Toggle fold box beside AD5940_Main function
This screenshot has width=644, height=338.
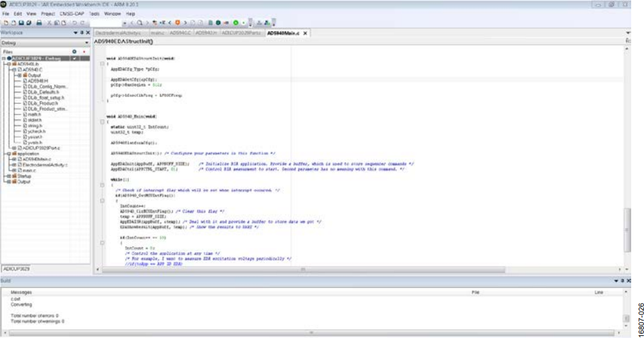102,121
